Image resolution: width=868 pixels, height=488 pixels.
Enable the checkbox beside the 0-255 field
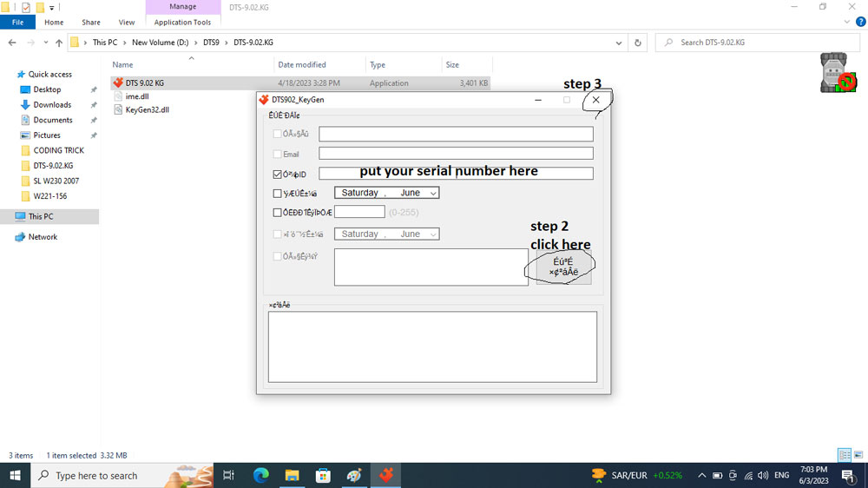click(x=277, y=212)
